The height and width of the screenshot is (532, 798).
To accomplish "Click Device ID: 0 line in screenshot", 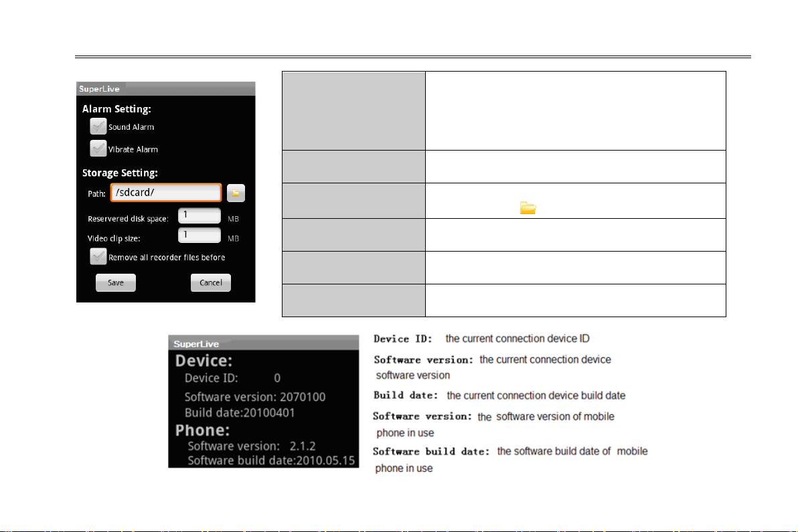I will [x=232, y=378].
